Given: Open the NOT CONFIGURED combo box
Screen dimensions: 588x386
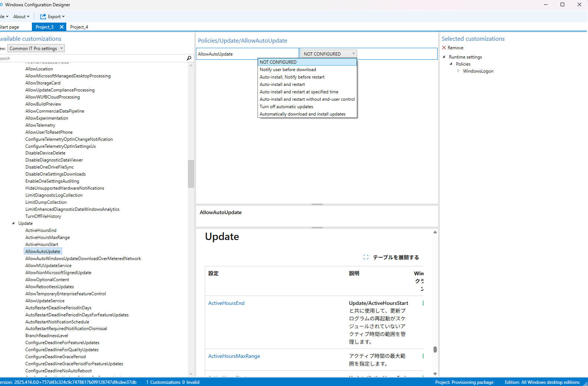Looking at the screenshot, I should pyautogui.click(x=329, y=54).
